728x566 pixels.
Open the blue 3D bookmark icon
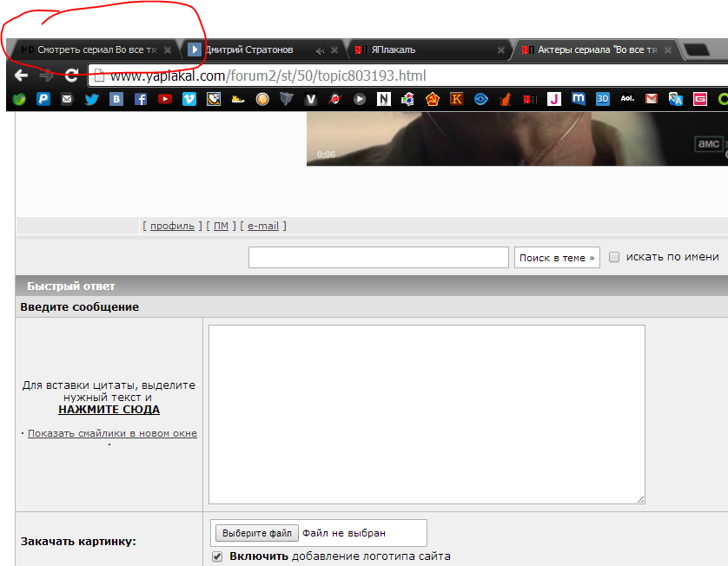(x=603, y=99)
